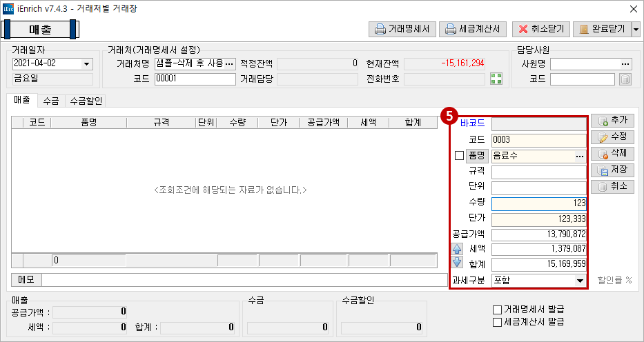Click the 현재잔액 value -15,161,294
644x342 pixels.
point(462,63)
